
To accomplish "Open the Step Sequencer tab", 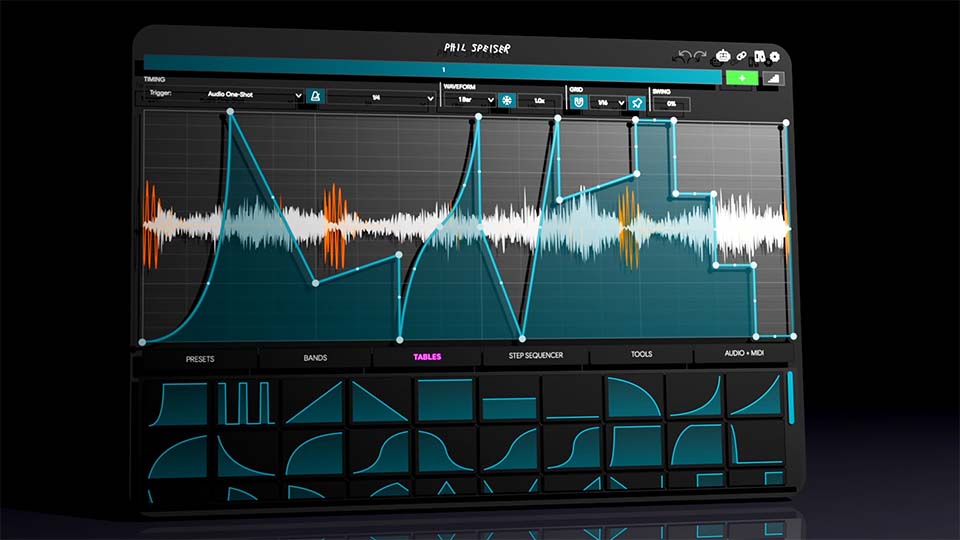I will (536, 355).
